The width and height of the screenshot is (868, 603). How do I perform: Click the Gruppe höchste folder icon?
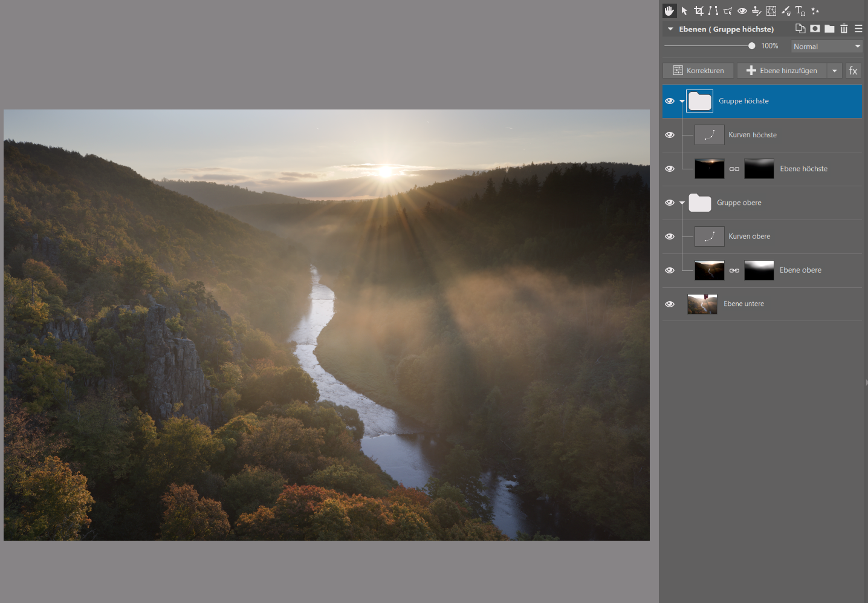tap(700, 101)
